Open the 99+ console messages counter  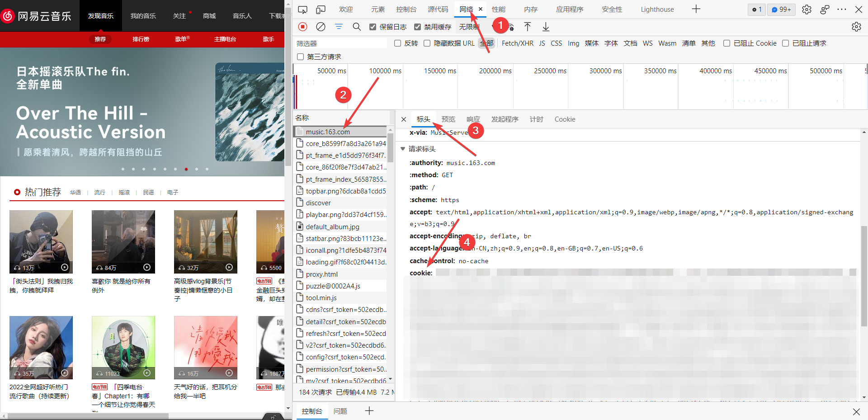coord(781,9)
